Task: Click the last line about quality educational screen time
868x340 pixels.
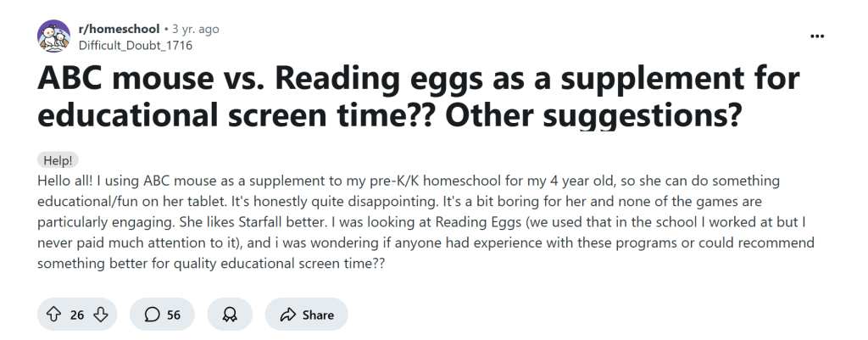Action: tap(212, 263)
